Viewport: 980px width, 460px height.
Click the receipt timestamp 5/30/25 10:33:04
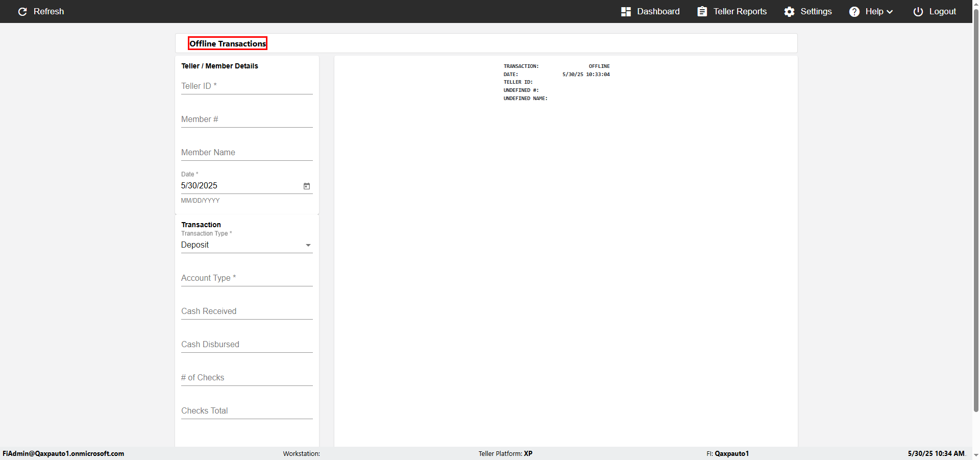click(x=586, y=75)
